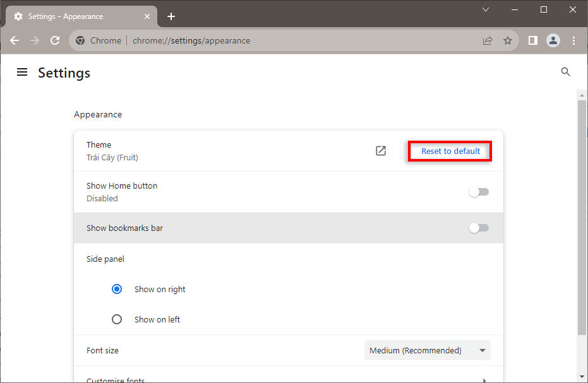Click the share page icon in address bar
The width and height of the screenshot is (588, 383).
[488, 40]
